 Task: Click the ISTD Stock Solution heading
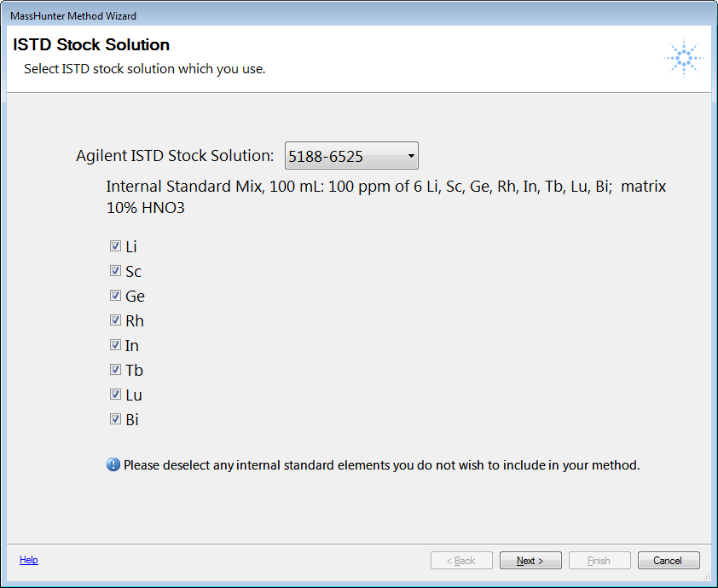point(91,44)
